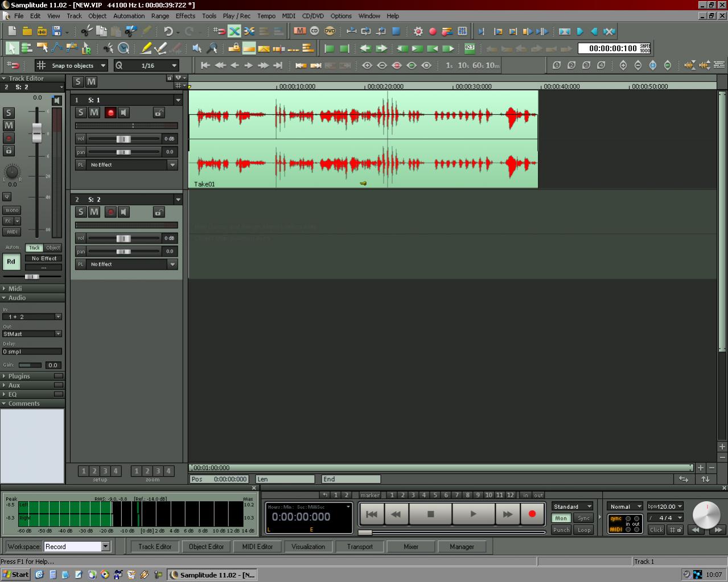Mute track 1 with its M button
Image resolution: width=728 pixels, height=582 pixels.
pos(94,113)
